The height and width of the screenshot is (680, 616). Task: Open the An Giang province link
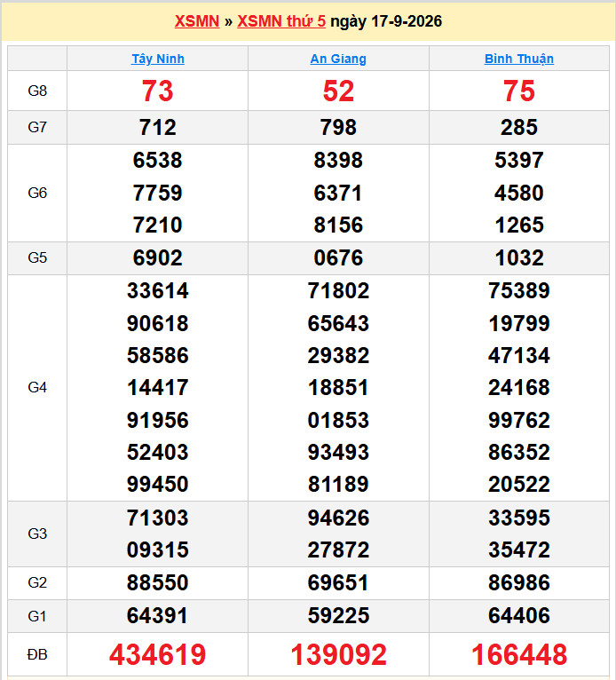[x=338, y=59]
